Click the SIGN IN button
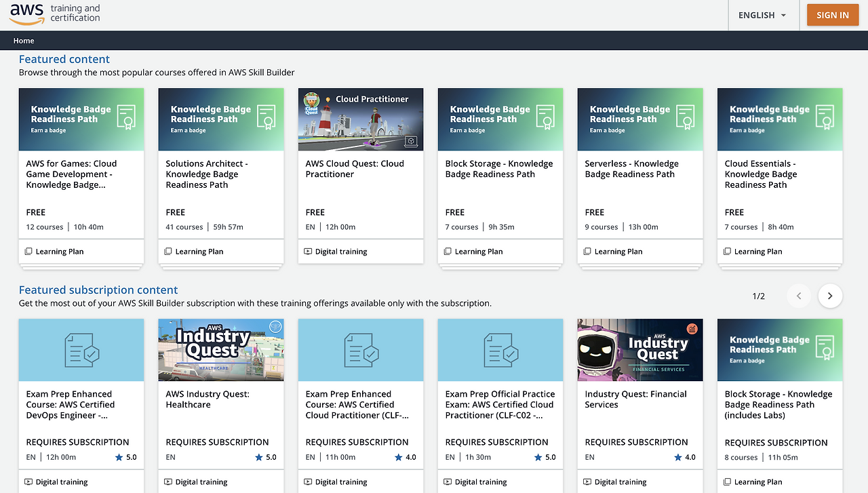Viewport: 868px width, 493px height. (x=833, y=15)
